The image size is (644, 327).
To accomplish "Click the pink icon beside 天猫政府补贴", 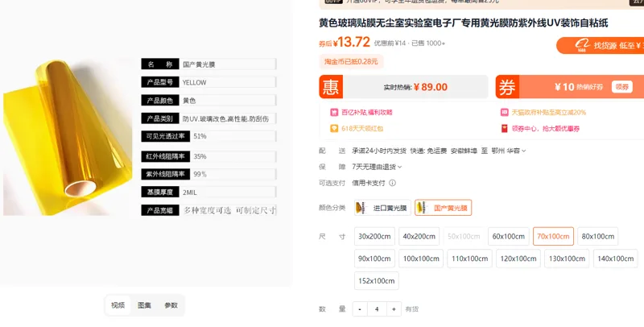I will click(x=505, y=112).
